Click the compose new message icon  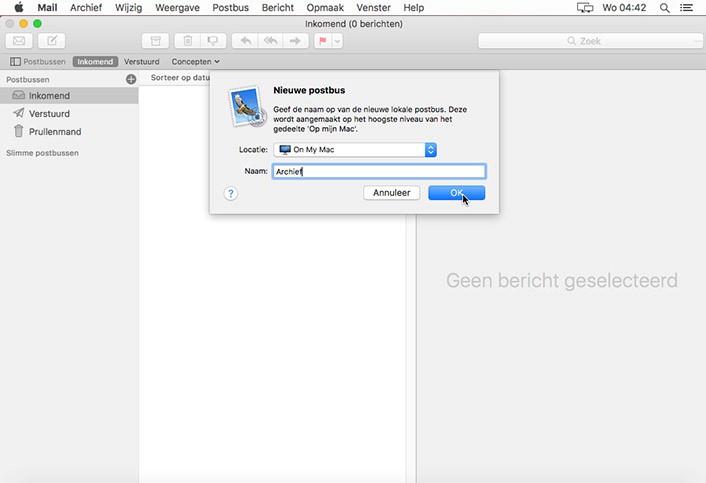click(x=52, y=41)
